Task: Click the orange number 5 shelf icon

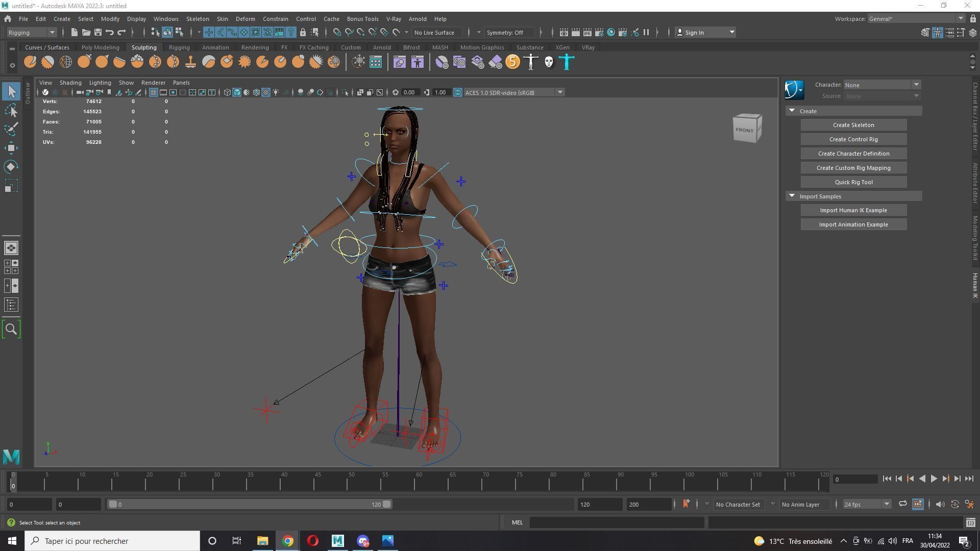Action: pos(512,62)
